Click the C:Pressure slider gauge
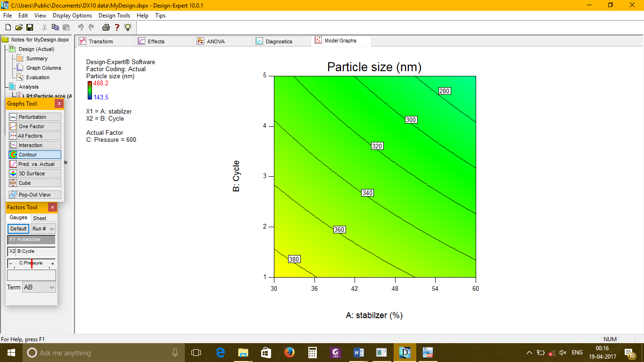The height and width of the screenshot is (362, 644). click(32, 264)
